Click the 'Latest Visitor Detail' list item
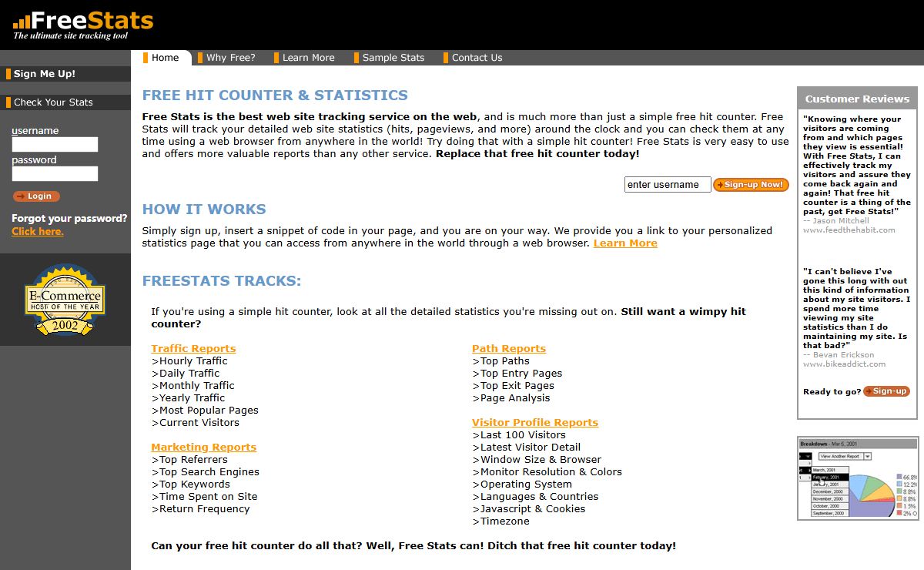Image resolution: width=924 pixels, height=570 pixels. tap(527, 448)
